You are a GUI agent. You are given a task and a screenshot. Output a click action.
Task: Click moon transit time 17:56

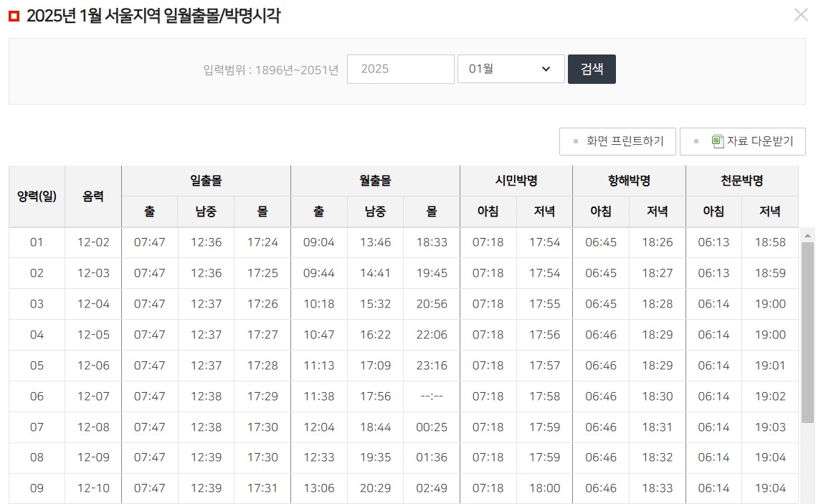(x=375, y=396)
